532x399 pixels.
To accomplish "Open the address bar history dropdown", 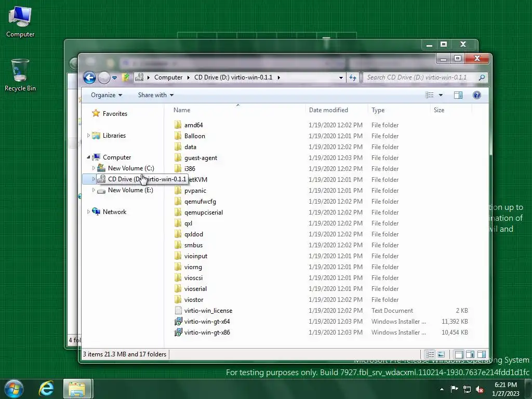I will 341,78.
